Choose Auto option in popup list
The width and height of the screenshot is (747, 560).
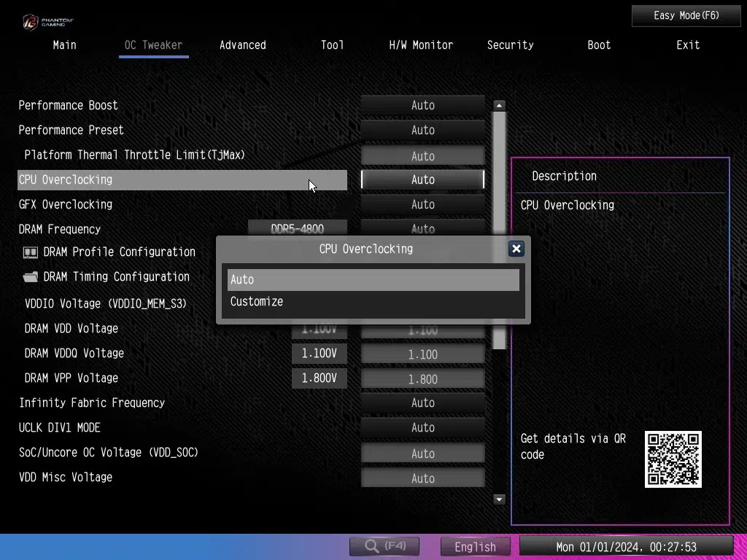click(373, 280)
